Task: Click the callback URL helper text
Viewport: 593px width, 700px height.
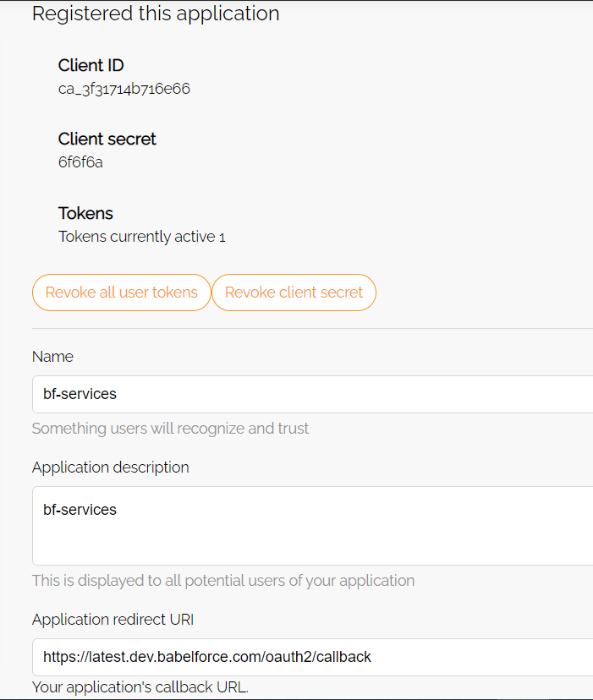Action: click(140, 687)
